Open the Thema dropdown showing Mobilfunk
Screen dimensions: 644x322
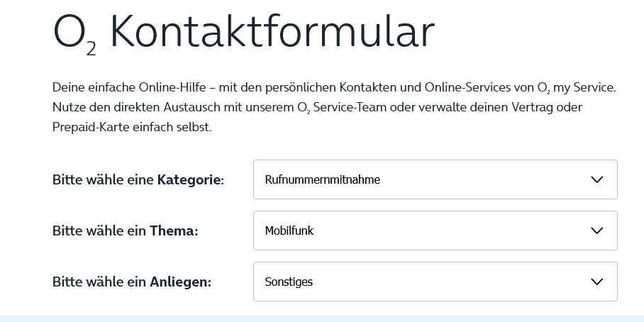435,231
